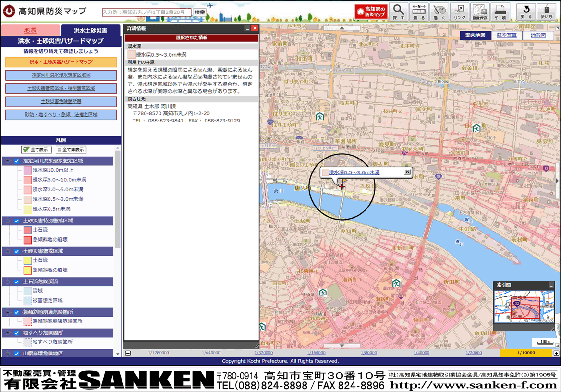Open 高知家の防災マップ home button
The image size is (561, 392).
(x=371, y=12)
